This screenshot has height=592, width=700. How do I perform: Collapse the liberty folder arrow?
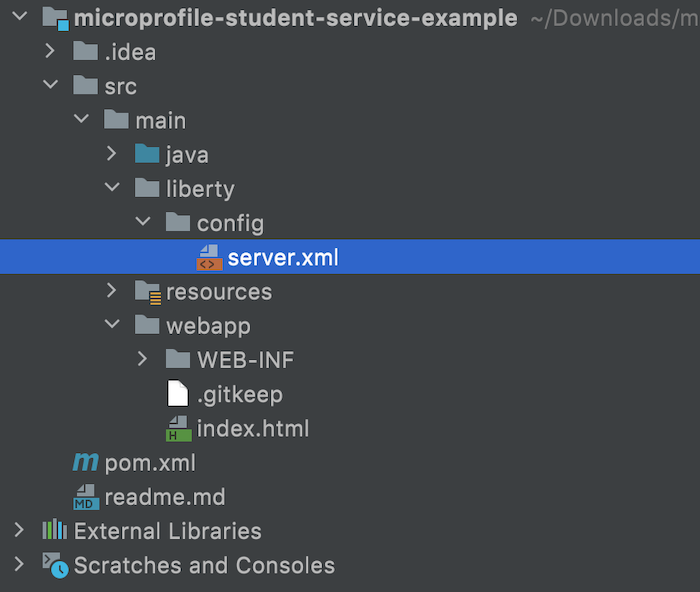[x=112, y=187]
